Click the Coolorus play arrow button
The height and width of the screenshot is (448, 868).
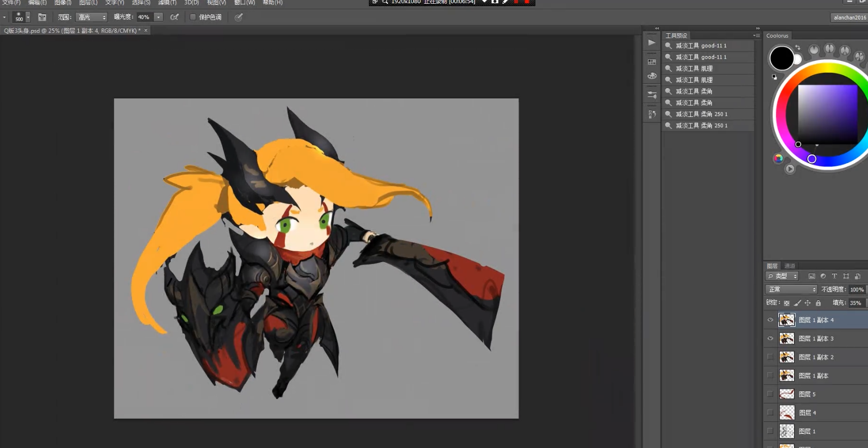pos(790,169)
